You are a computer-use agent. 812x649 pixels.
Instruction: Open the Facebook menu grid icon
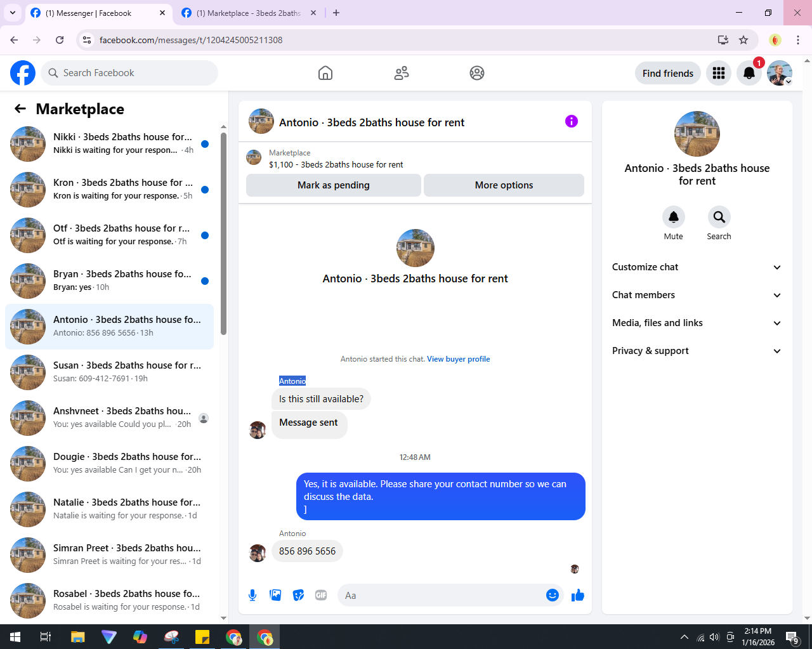(719, 73)
